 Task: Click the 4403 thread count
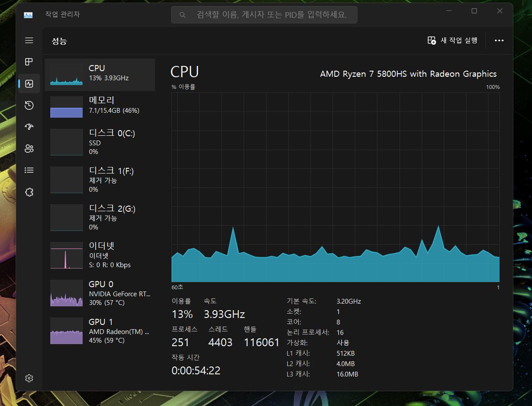[220, 342]
